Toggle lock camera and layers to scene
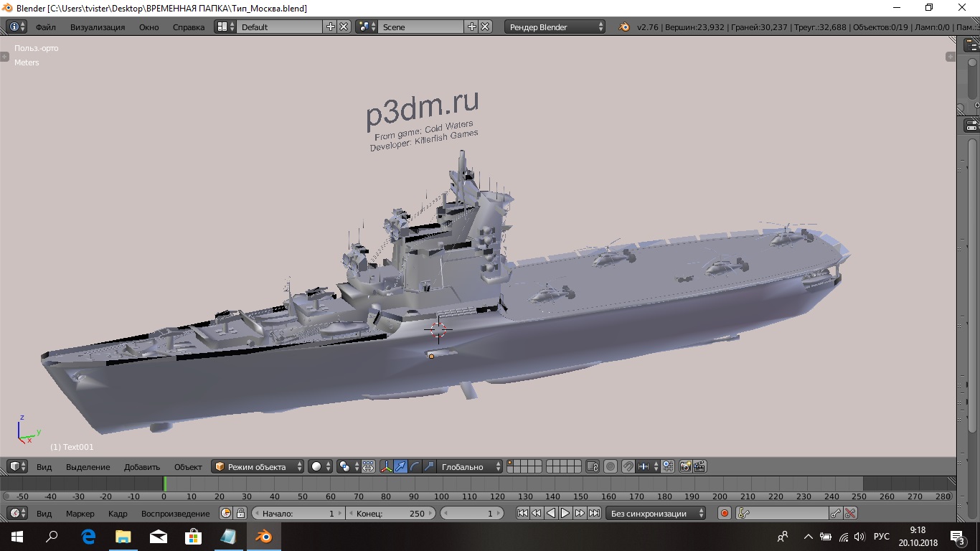Image resolution: width=980 pixels, height=551 pixels. 593,466
